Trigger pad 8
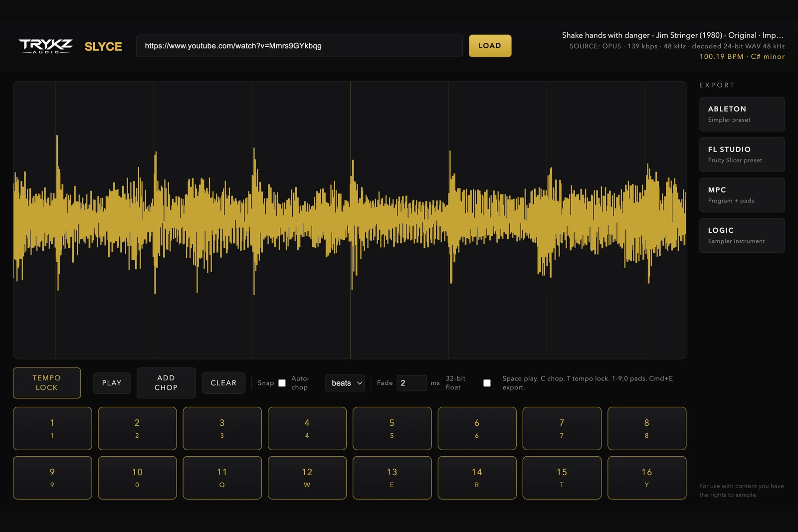 [x=647, y=428]
